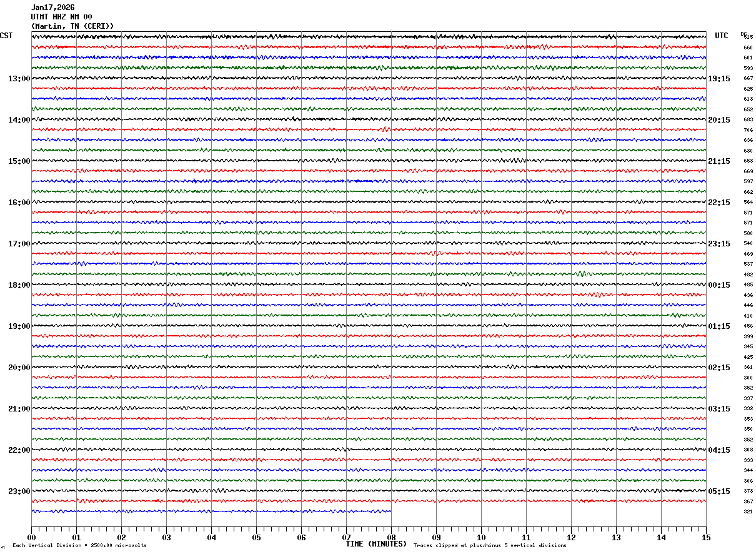
Task: Click minute tick label 08 on axis
Action: point(391,537)
